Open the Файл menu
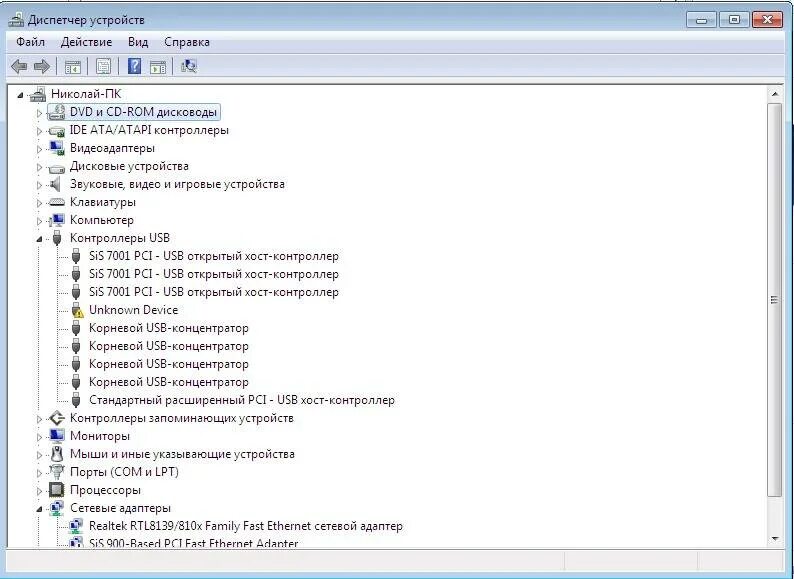This screenshot has width=794, height=579. click(x=30, y=42)
